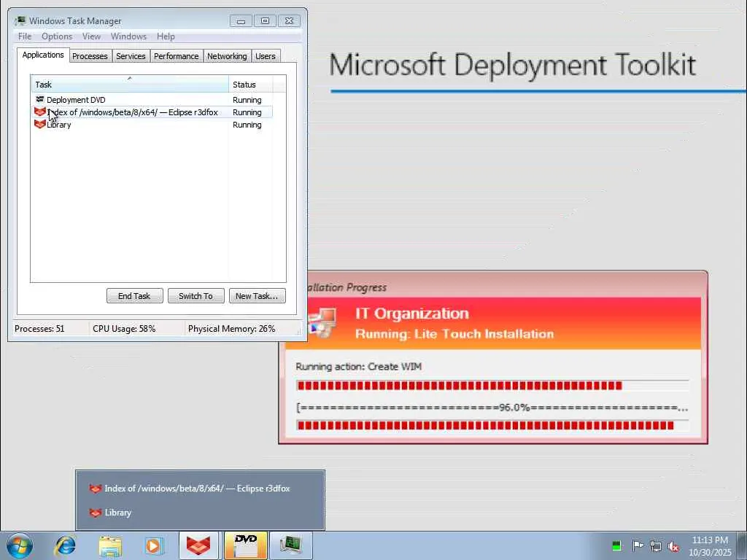Switch to the Services tab
Image resolution: width=747 pixels, height=560 pixels.
(131, 56)
